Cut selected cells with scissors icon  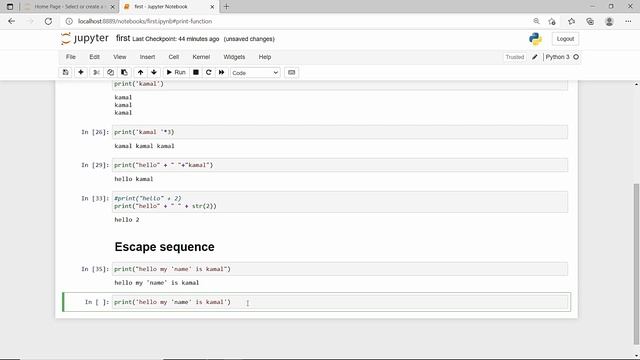click(x=96, y=72)
